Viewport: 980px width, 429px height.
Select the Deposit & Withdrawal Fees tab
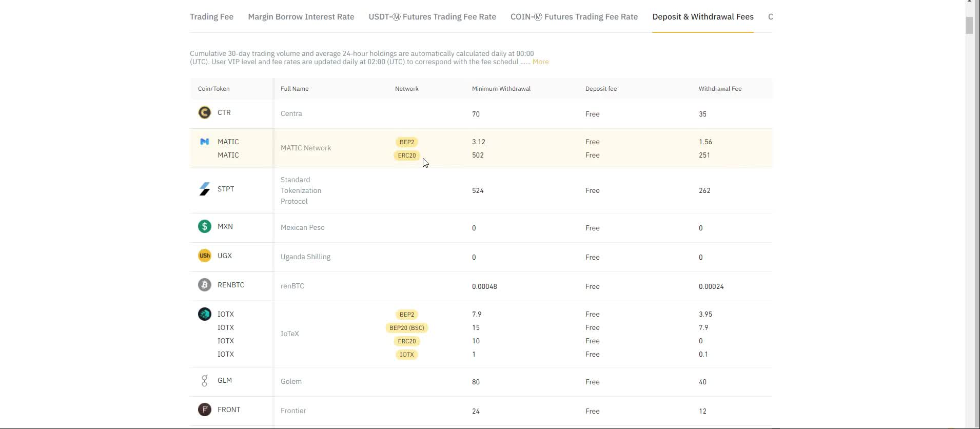click(702, 16)
